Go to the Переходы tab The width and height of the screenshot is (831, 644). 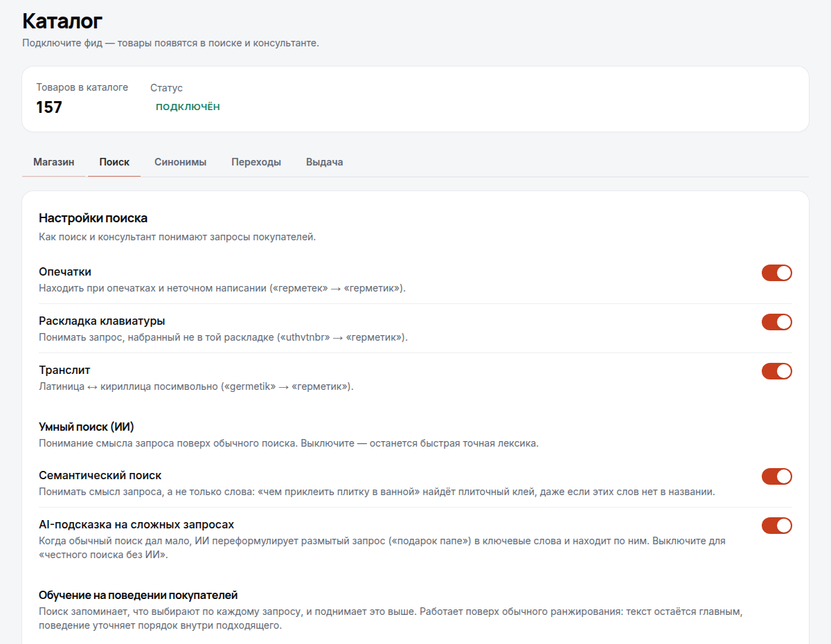pos(256,162)
